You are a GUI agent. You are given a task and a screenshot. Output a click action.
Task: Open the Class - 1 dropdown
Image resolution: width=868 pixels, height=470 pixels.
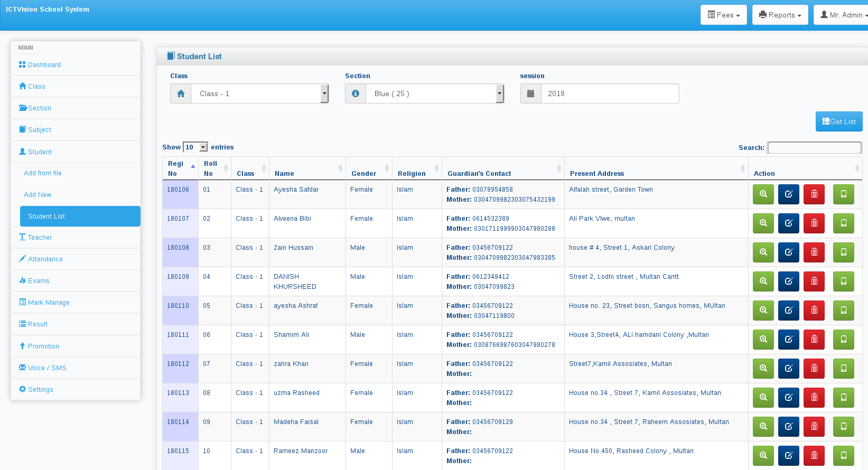[260, 93]
